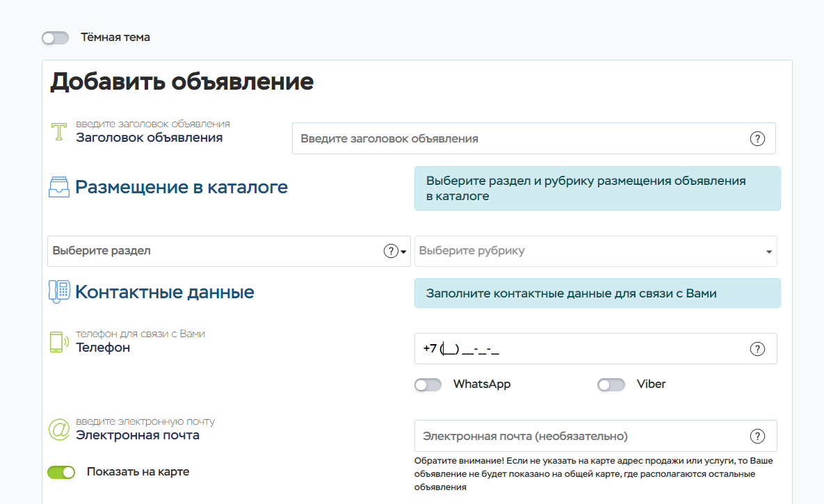Click the help icon in phone field

757,349
